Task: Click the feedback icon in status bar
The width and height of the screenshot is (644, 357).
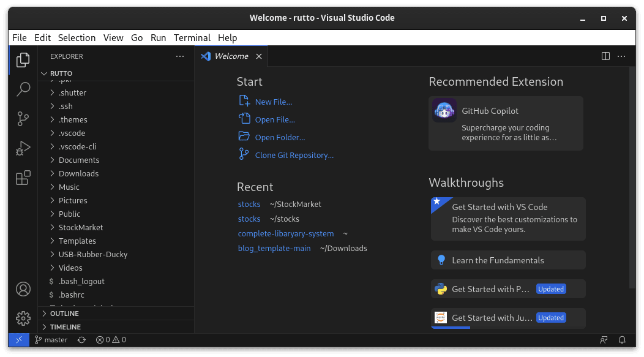Action: 604,340
